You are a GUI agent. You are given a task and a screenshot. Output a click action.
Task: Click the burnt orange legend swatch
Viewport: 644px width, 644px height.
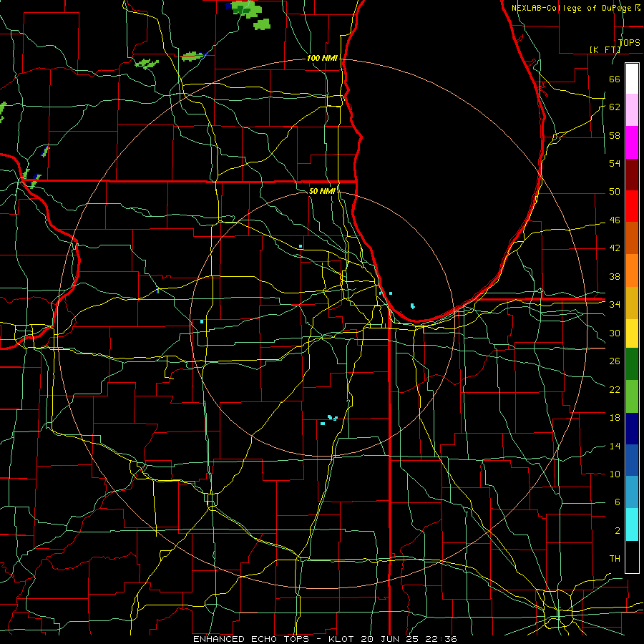point(632,238)
